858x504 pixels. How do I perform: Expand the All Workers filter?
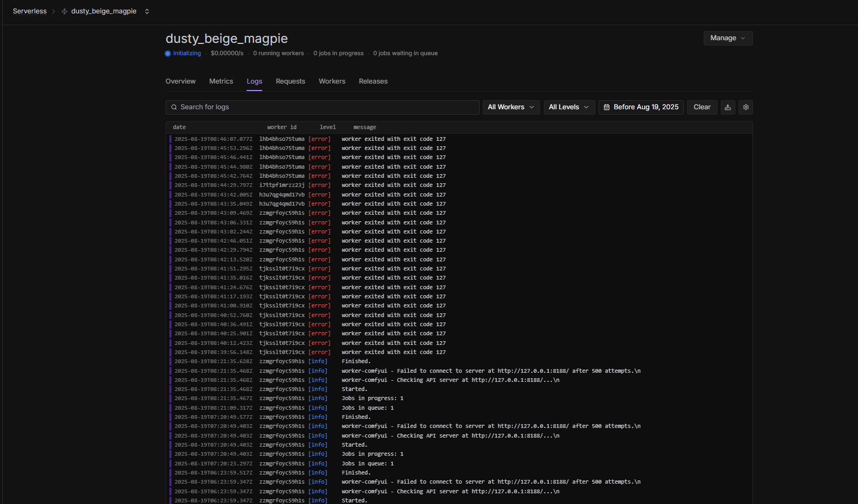coord(511,107)
